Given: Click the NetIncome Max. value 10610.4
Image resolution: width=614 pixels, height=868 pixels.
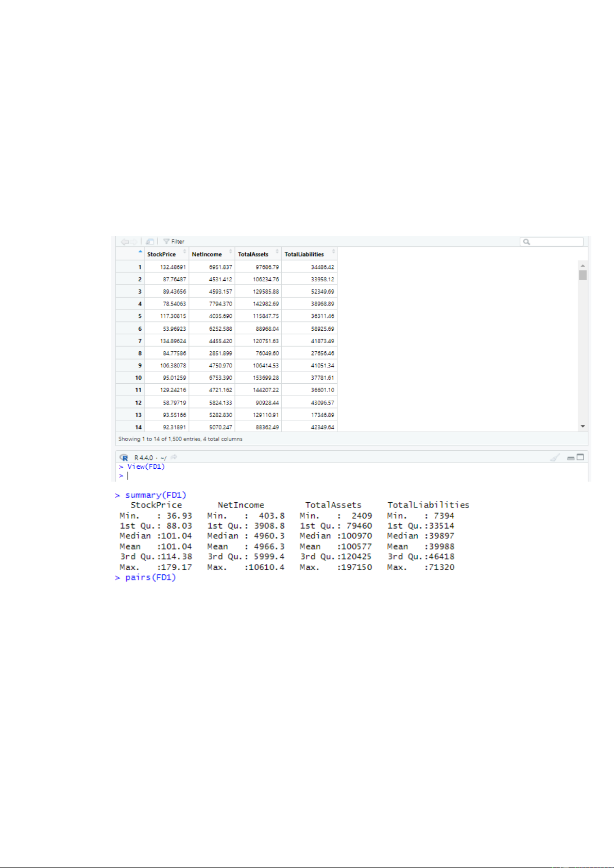Looking at the screenshot, I should coord(266,568).
